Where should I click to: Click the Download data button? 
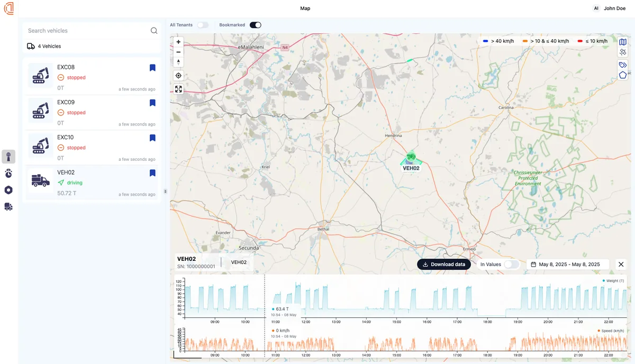coord(443,264)
